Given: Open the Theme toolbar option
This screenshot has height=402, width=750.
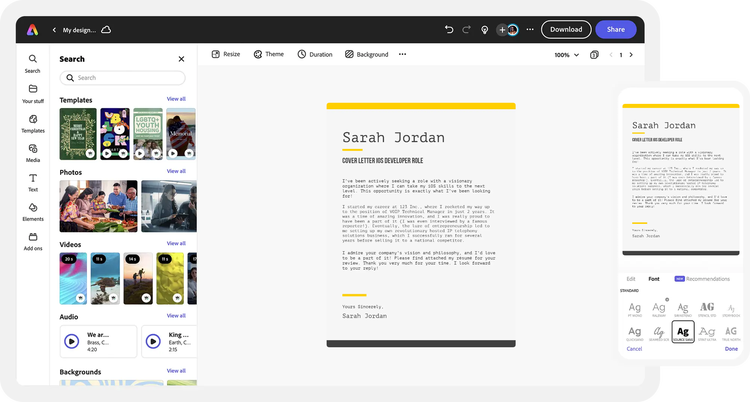Looking at the screenshot, I should [x=268, y=54].
